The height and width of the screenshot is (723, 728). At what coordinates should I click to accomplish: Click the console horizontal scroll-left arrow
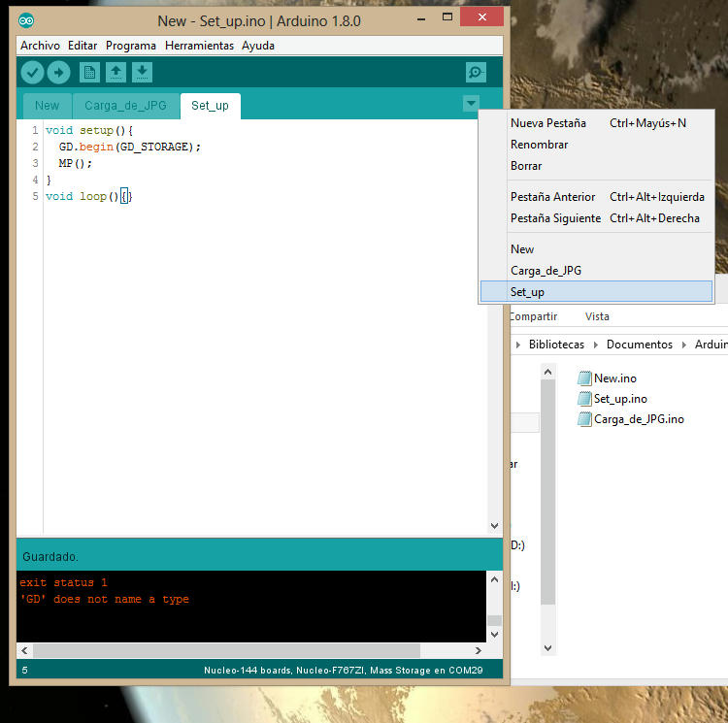pos(24,650)
